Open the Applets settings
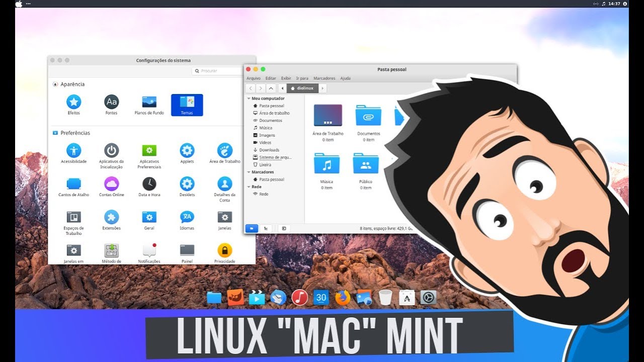Image resolution: width=644 pixels, height=362 pixels. [x=187, y=153]
